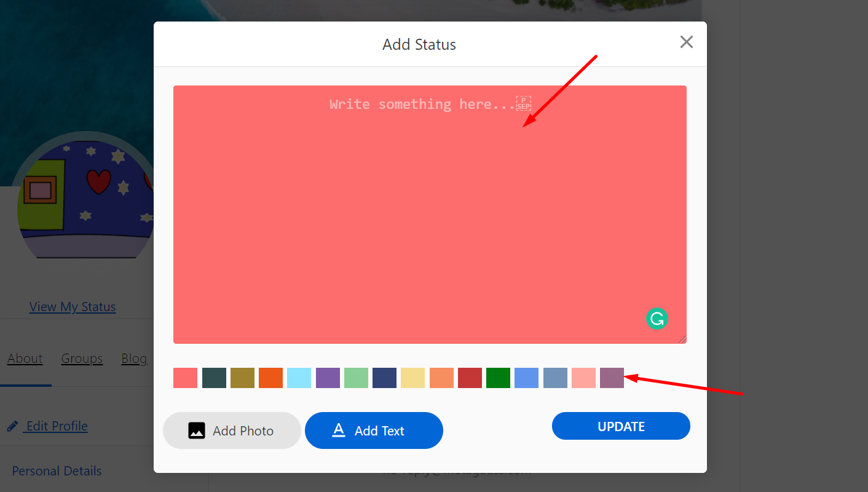This screenshot has width=868, height=492.
Task: Select the bright green background color swatch
Action: (498, 378)
